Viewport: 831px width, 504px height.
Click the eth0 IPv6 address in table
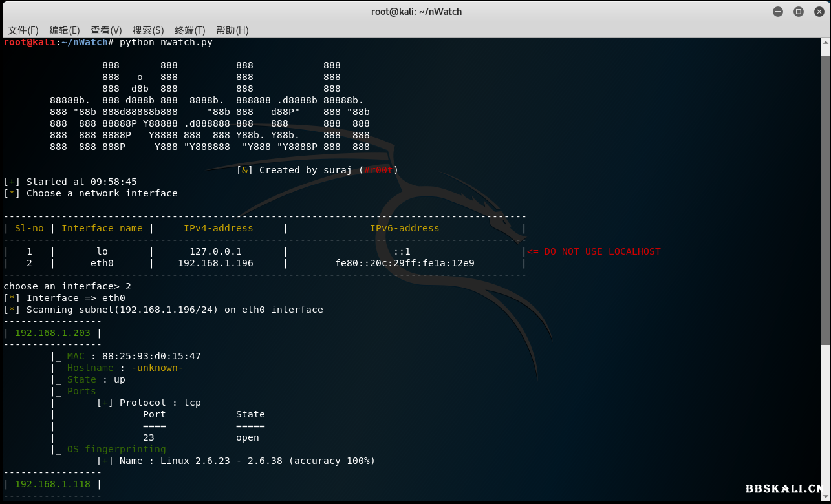[404, 263]
